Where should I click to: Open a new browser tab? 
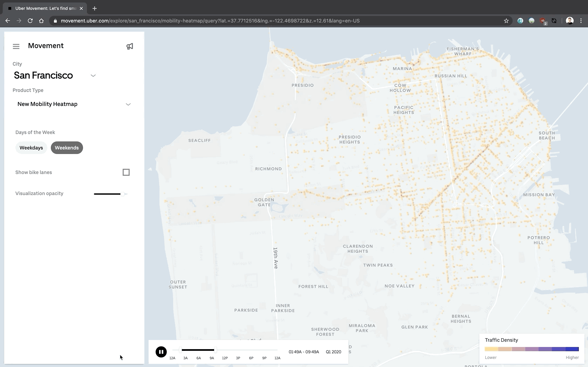(95, 8)
